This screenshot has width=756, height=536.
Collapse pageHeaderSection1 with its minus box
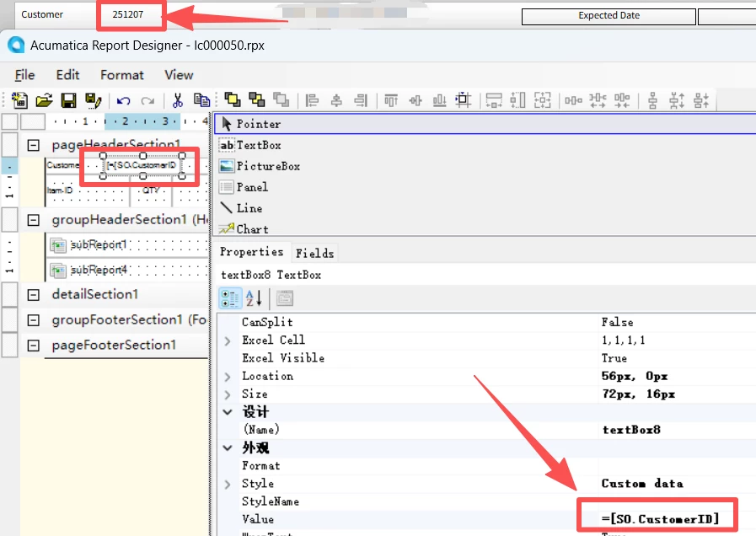click(x=33, y=145)
